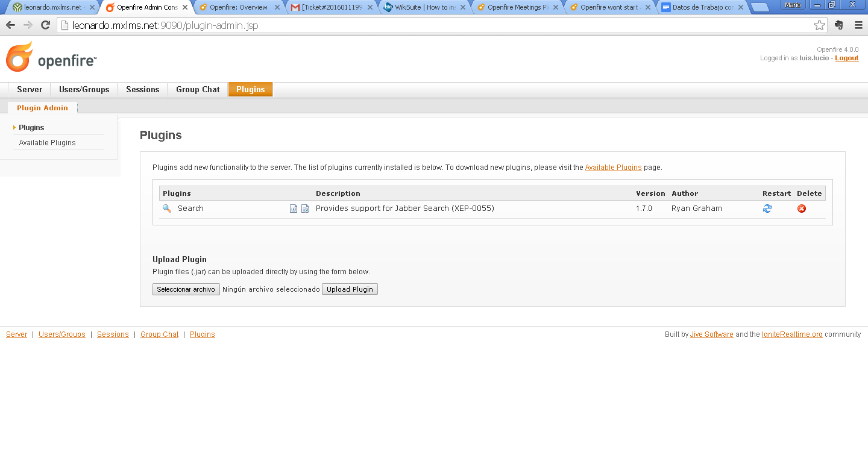Switch to the Openfire Meetings tab
The image size is (868, 455).
coord(516,8)
